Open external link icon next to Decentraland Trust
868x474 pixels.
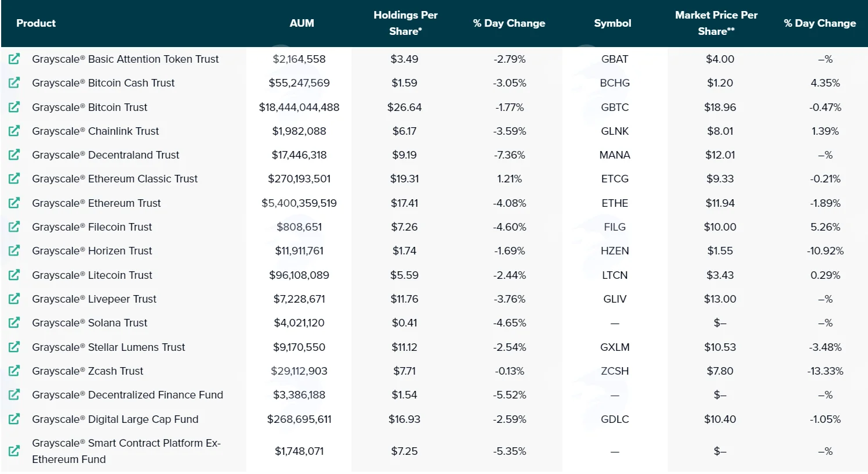click(15, 155)
